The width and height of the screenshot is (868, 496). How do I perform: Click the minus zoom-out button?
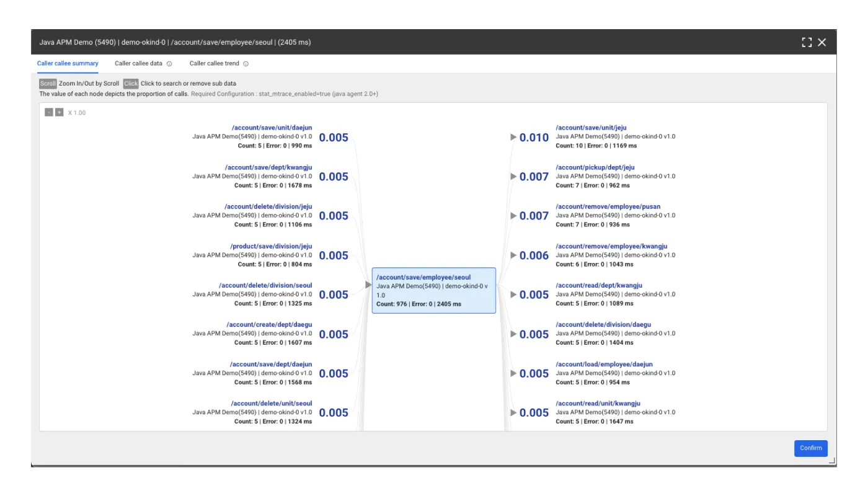[x=49, y=112]
